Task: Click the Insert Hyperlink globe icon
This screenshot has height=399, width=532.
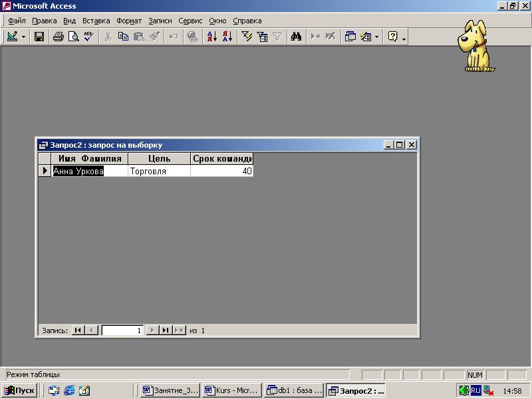Action: 193,37
